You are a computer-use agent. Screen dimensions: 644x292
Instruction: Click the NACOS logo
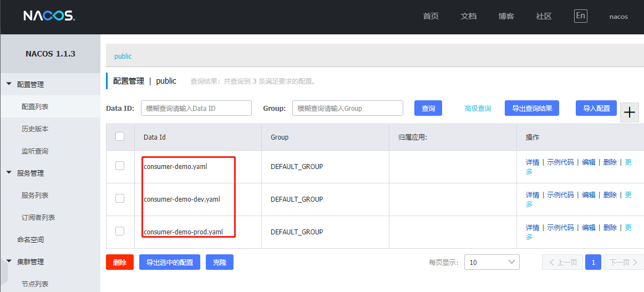pyautogui.click(x=49, y=16)
